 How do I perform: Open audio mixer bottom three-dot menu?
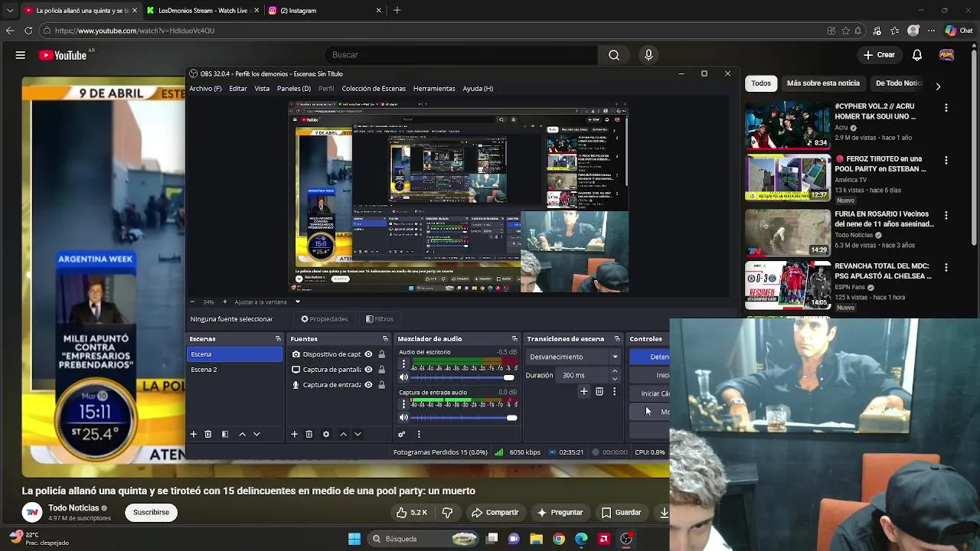(419, 434)
